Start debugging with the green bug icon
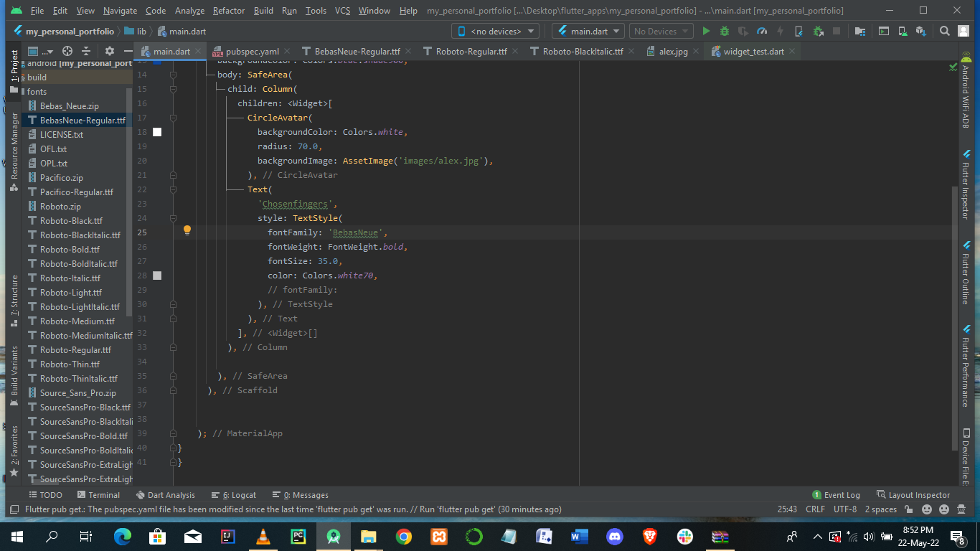This screenshot has width=980, height=551. [x=725, y=32]
